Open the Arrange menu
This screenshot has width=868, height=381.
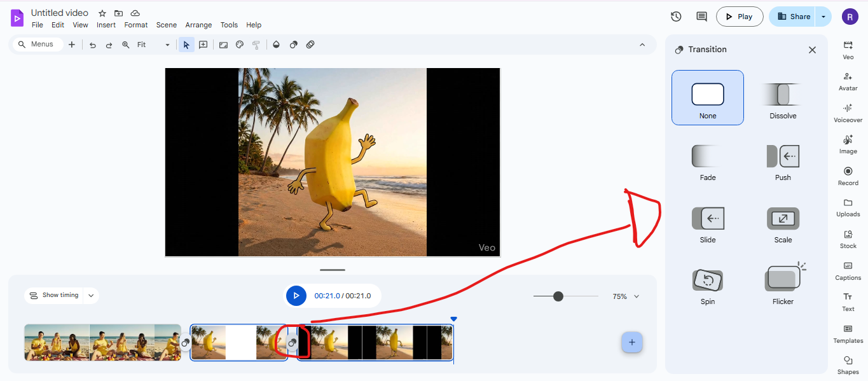tap(198, 25)
